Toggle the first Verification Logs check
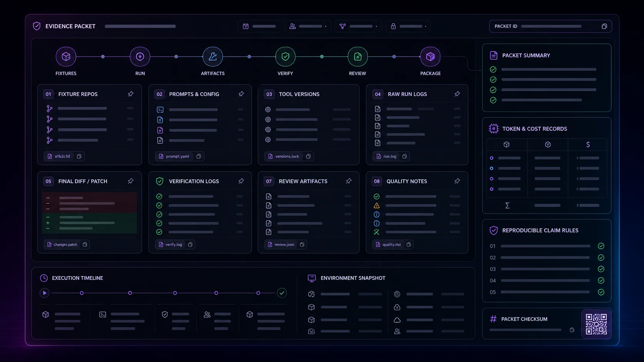644x362 pixels. click(159, 197)
